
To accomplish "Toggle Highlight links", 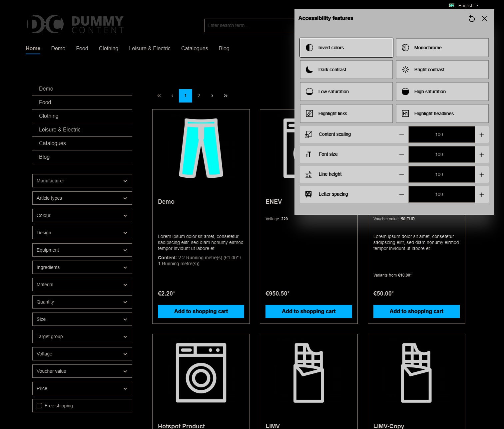I will point(346,113).
